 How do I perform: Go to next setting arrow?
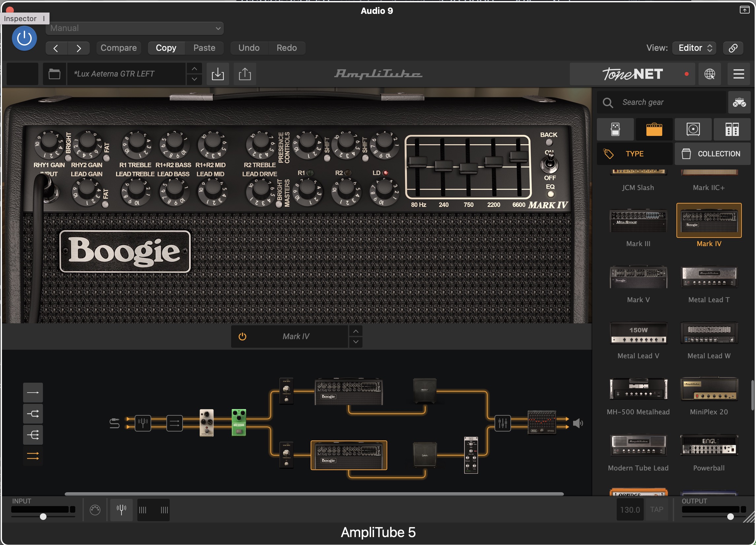coord(79,48)
